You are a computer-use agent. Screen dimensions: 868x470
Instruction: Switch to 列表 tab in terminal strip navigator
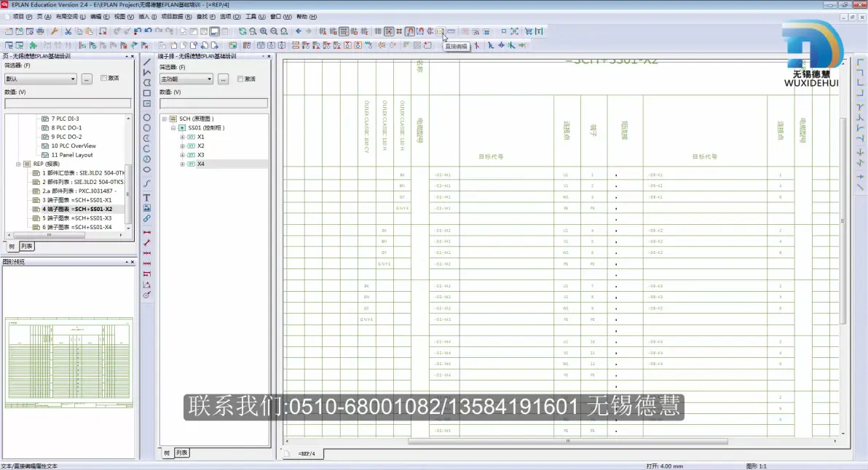[x=181, y=453]
